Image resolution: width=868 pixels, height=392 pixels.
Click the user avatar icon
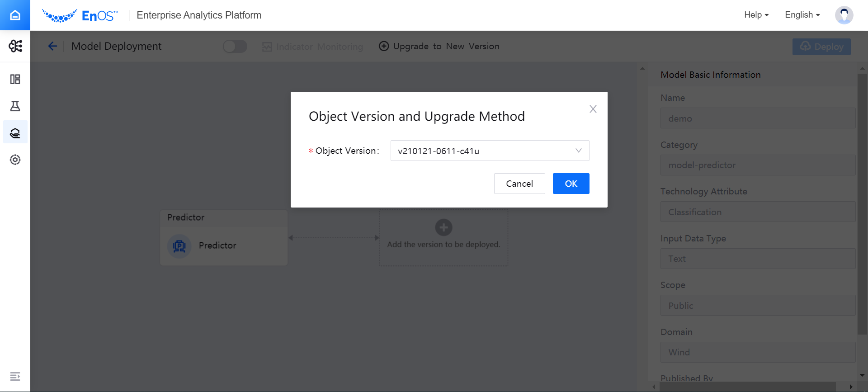844,15
